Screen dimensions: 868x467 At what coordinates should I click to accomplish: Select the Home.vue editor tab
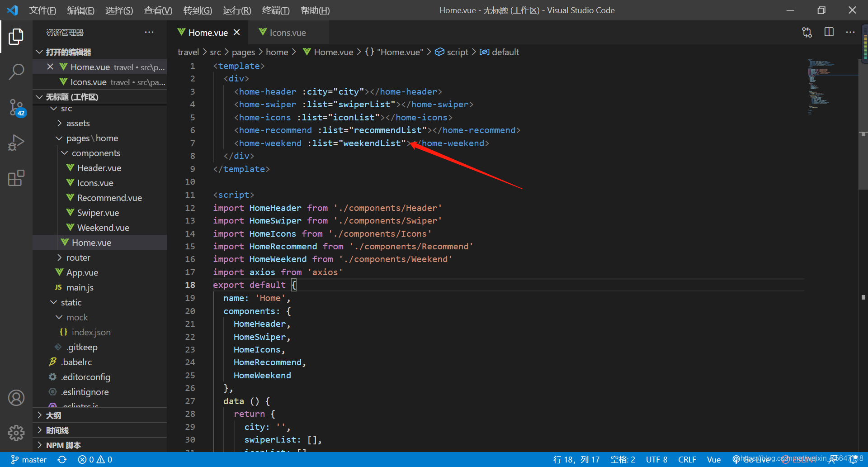[208, 33]
